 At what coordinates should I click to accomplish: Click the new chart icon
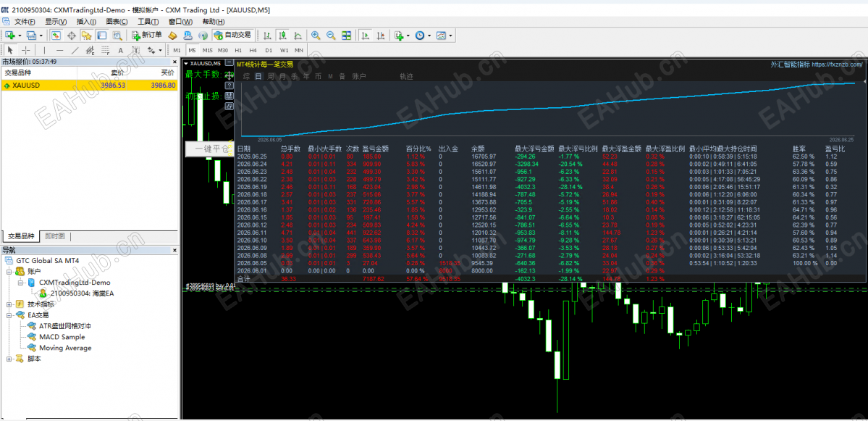coord(9,36)
